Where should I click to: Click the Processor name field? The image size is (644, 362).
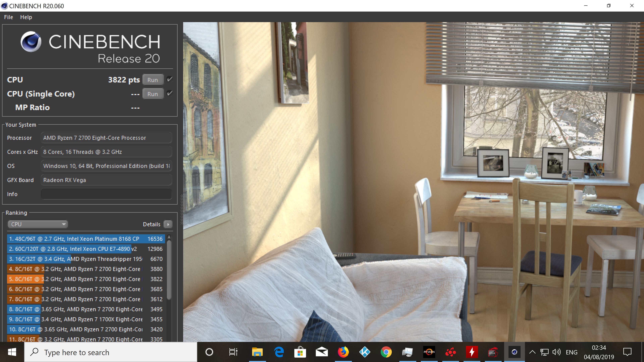106,138
